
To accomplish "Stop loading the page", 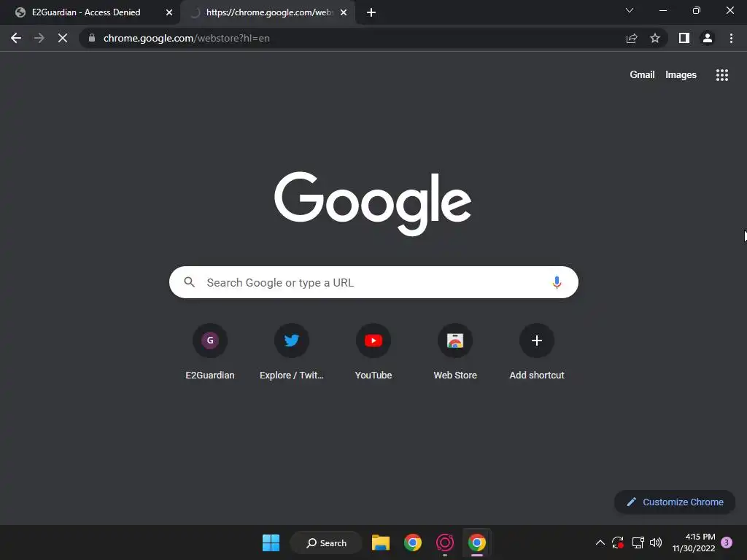I will [63, 38].
